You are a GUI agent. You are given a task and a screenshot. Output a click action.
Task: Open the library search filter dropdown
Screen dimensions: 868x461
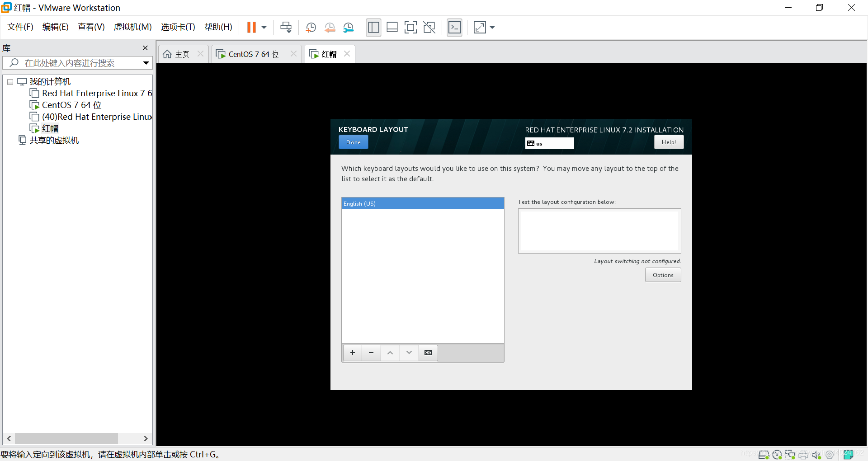[146, 63]
